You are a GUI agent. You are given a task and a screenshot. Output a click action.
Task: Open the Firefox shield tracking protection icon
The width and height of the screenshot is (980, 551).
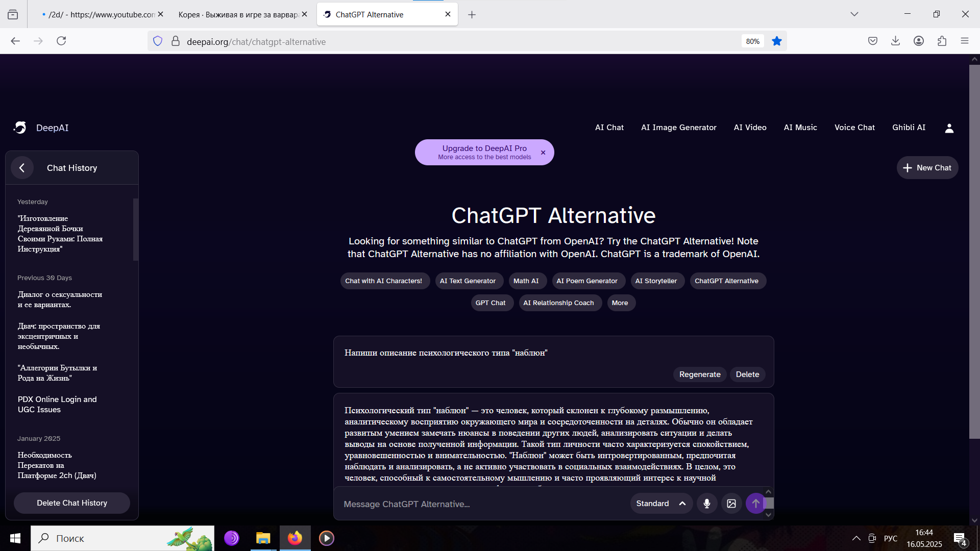[x=158, y=41]
